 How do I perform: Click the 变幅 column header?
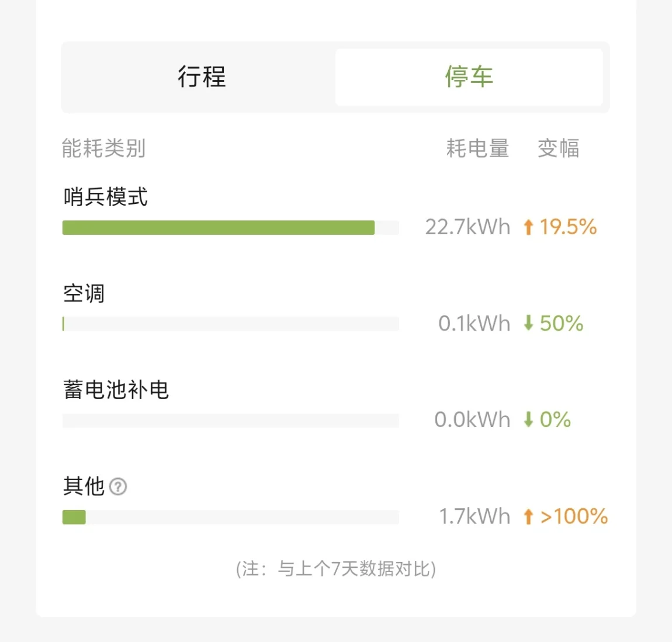point(558,148)
